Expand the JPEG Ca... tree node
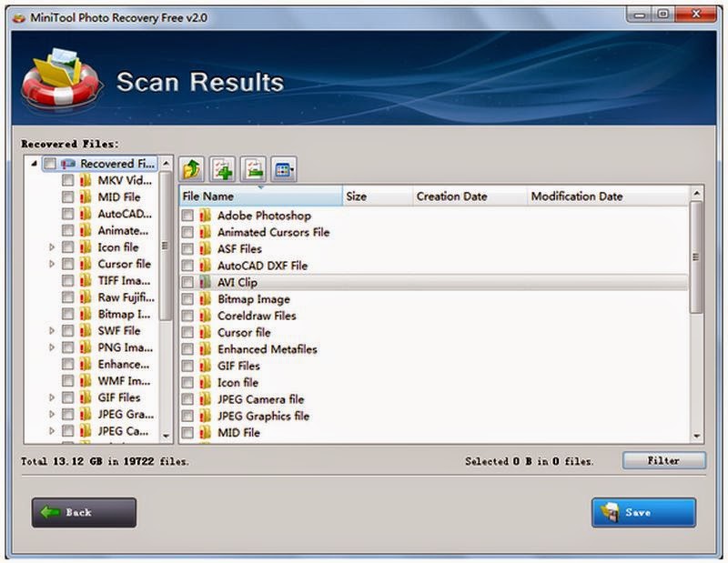 (52, 431)
